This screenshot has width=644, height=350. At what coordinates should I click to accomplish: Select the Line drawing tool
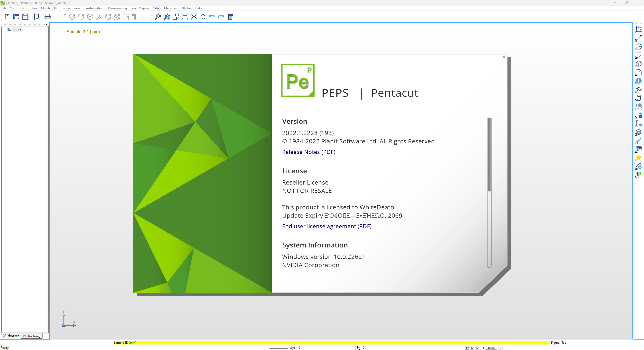(63, 17)
